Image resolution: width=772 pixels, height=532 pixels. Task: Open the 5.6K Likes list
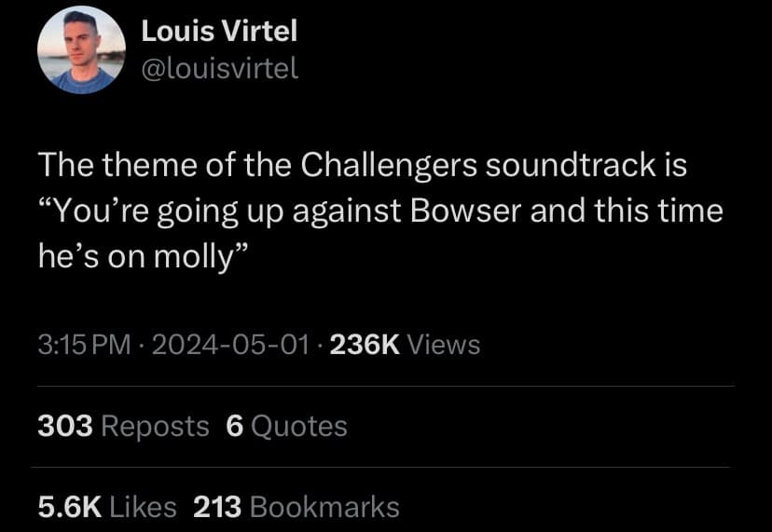(107, 507)
